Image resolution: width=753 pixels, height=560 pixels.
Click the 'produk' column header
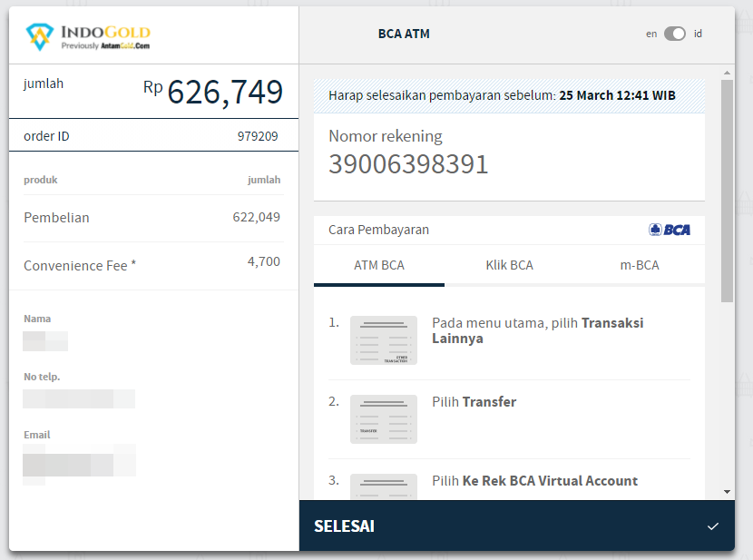click(40, 180)
